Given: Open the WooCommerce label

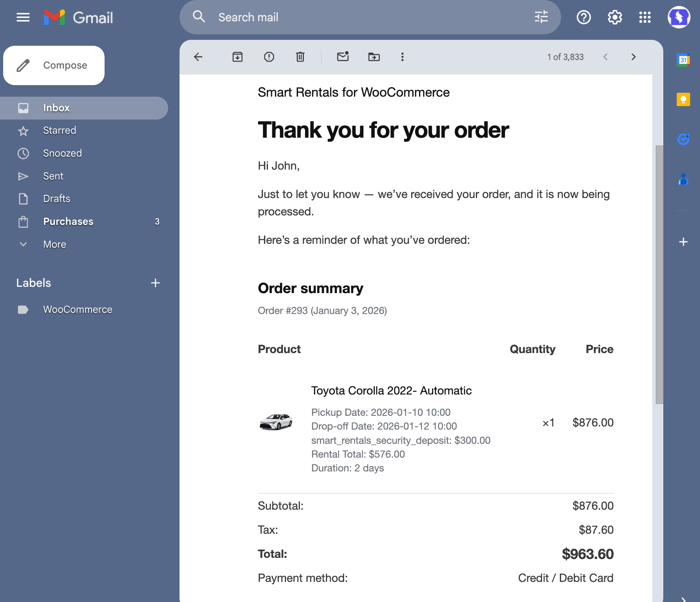Looking at the screenshot, I should click(x=77, y=309).
